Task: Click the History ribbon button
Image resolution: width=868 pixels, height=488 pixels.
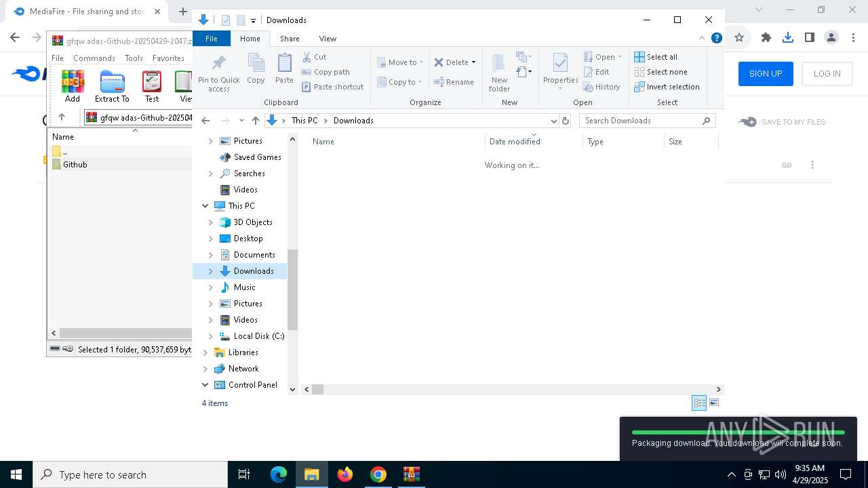Action: (x=602, y=87)
